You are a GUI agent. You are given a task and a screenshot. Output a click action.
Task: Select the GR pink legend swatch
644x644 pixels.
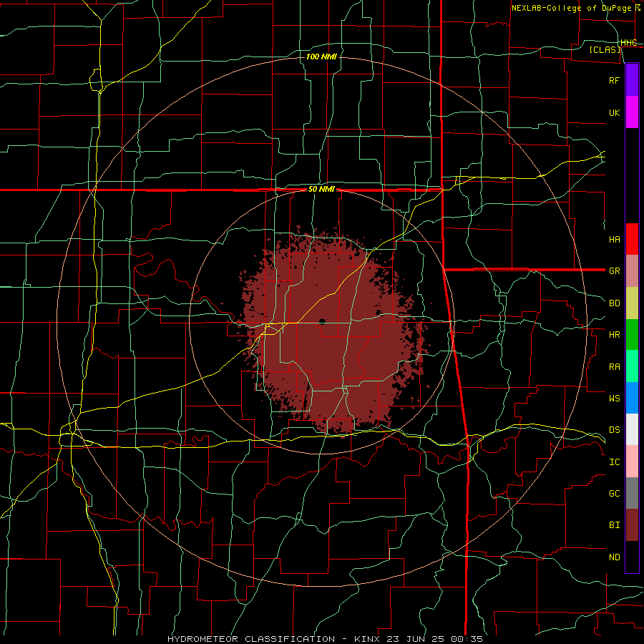click(632, 270)
